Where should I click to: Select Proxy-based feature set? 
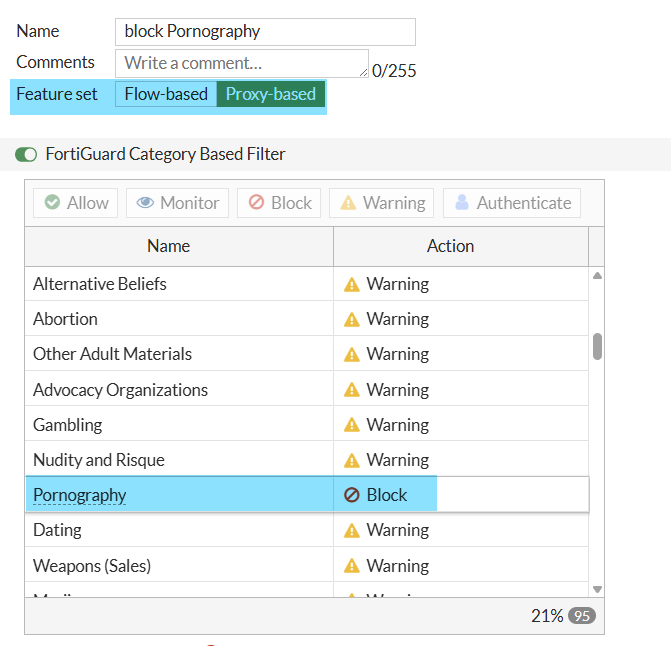tap(270, 95)
